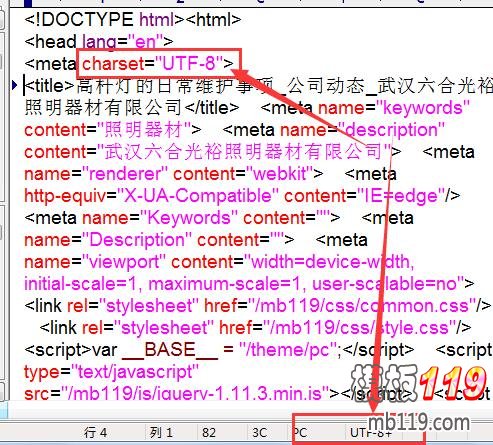Click the blue current-line marker beside the title line

tap(14, 85)
